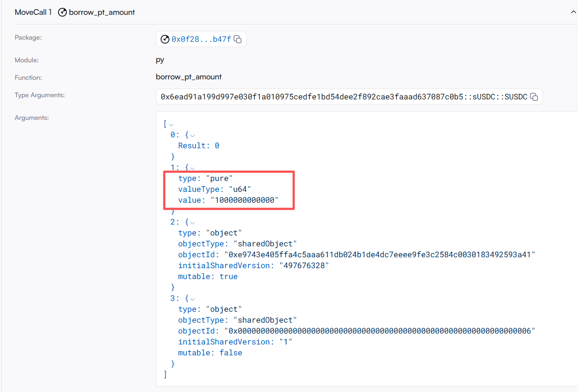Click the mutable true value

point(228,276)
